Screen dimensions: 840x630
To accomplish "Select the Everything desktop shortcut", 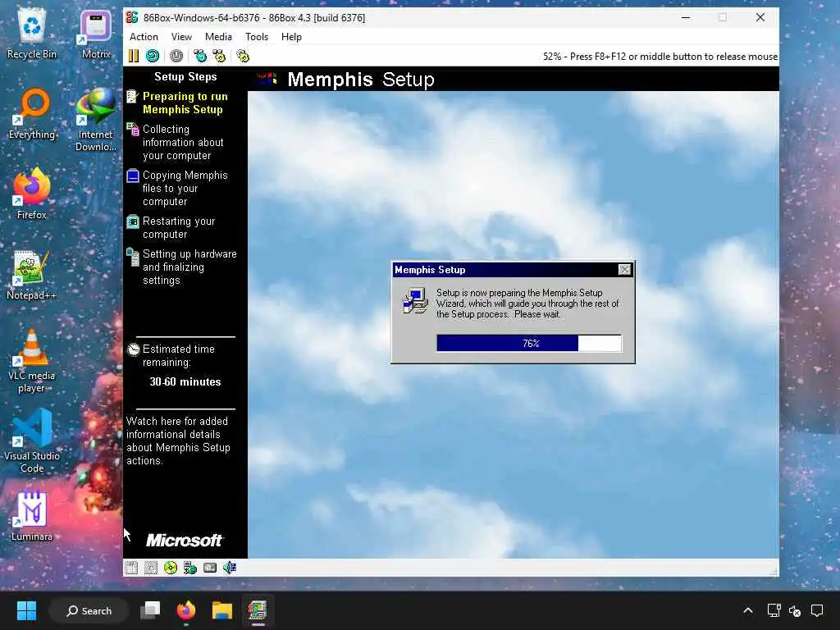I will 32,115.
